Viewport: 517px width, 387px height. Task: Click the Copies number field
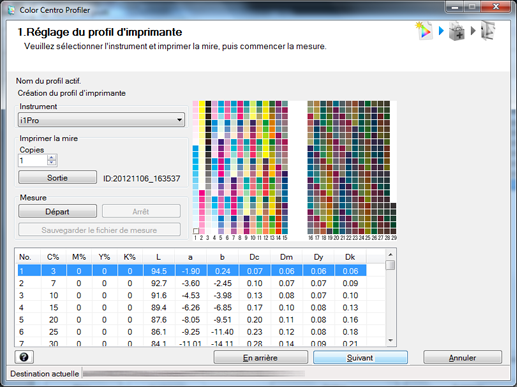coord(33,160)
